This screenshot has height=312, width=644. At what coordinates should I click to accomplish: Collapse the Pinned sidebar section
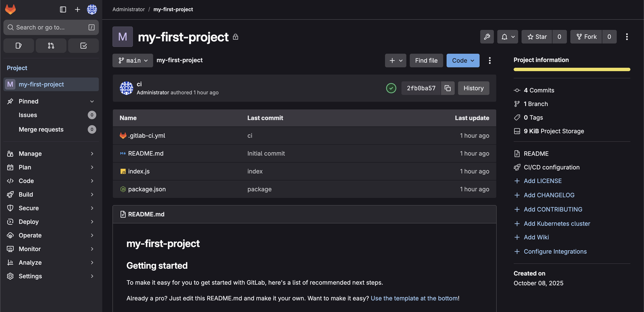click(x=92, y=101)
